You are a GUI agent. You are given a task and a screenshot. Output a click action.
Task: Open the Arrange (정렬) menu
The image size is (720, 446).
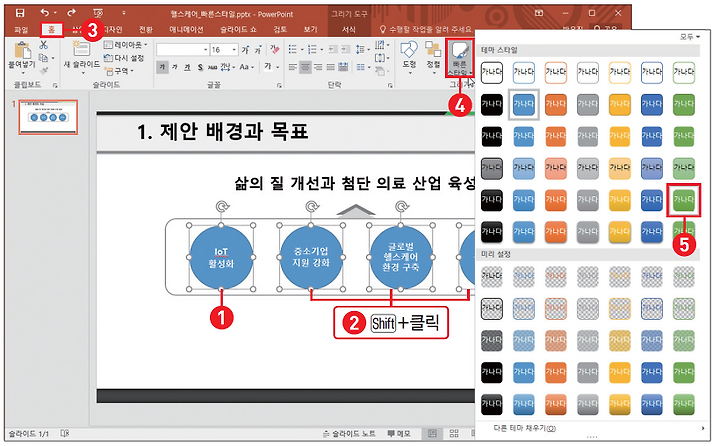click(433, 56)
